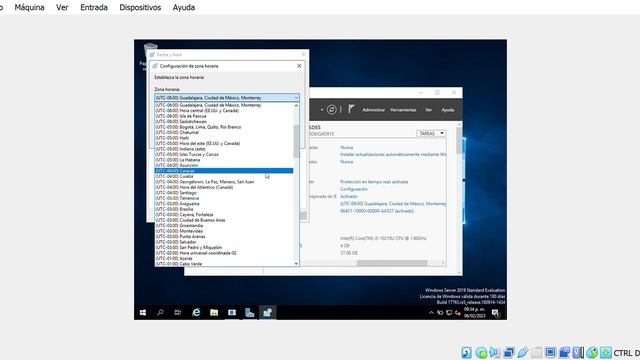
Task: Select Islas Turcas y Caicos time zone
Action: coord(224,154)
